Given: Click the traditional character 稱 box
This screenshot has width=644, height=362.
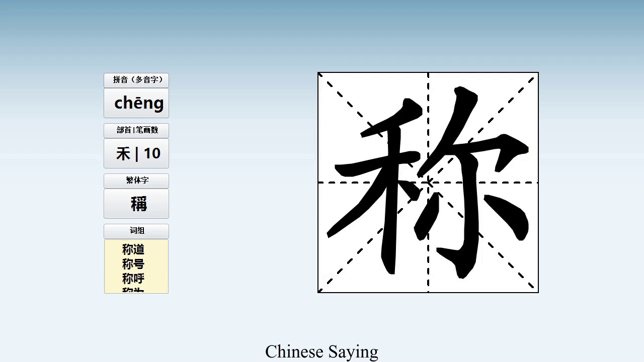Looking at the screenshot, I should pos(136,204).
